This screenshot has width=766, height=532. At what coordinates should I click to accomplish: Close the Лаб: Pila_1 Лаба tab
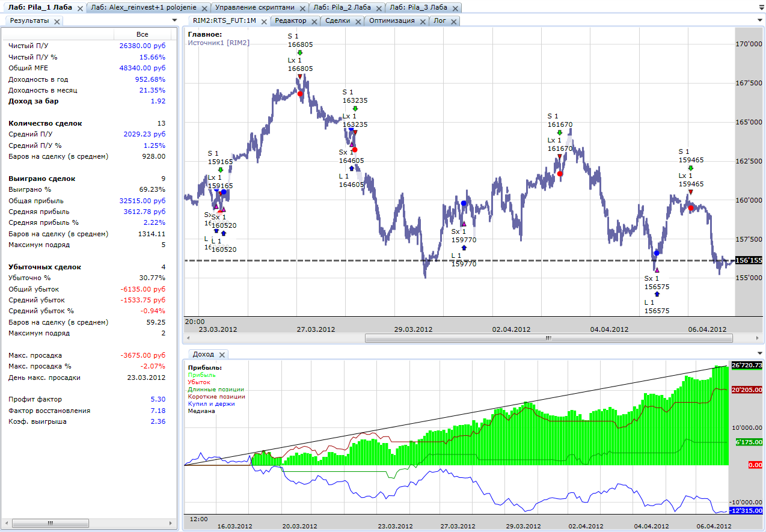point(80,8)
